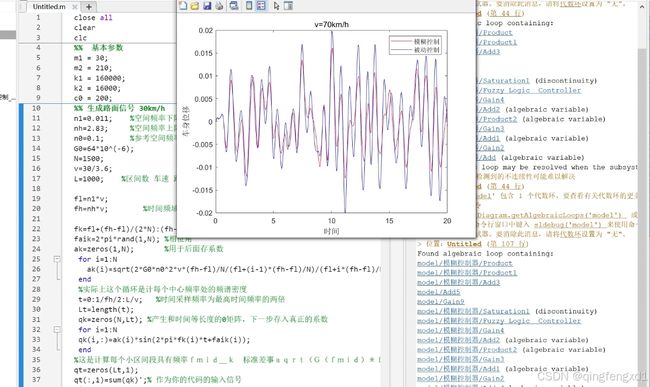The width and height of the screenshot is (650, 387).
Task: Switch to the Untitled.m editor tab
Action: click(x=49, y=7)
